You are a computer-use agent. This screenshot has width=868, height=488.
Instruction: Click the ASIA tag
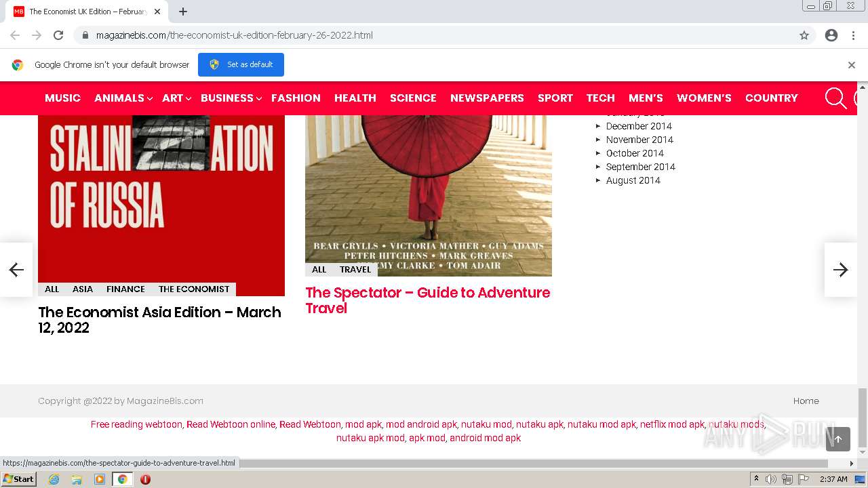pyautogui.click(x=83, y=289)
